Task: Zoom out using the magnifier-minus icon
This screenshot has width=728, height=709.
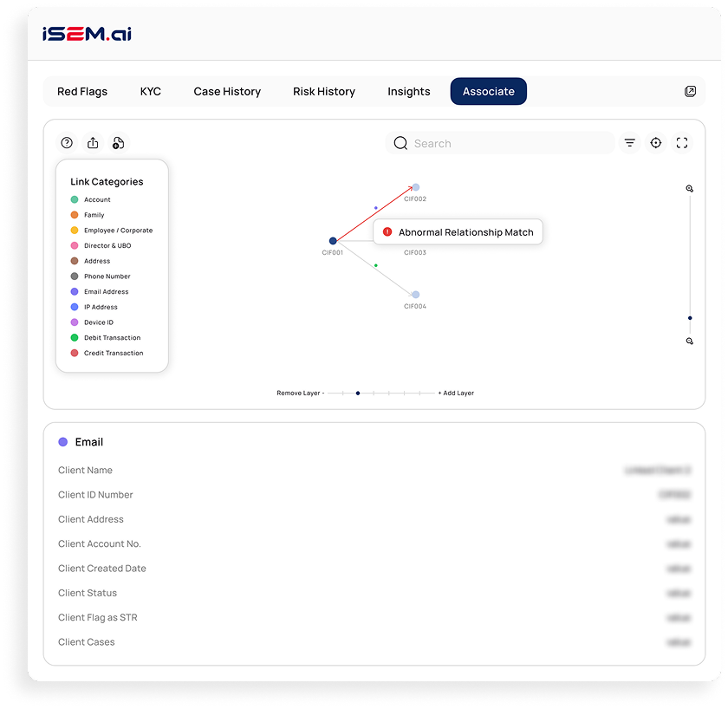Action: click(689, 341)
